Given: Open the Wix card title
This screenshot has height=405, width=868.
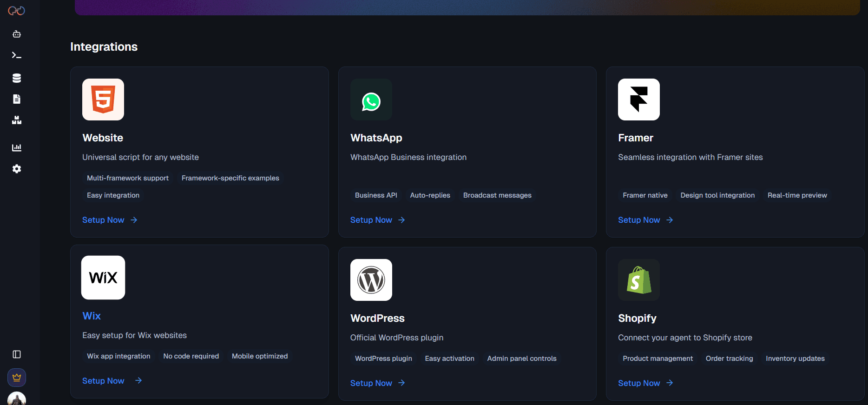Looking at the screenshot, I should click(92, 316).
